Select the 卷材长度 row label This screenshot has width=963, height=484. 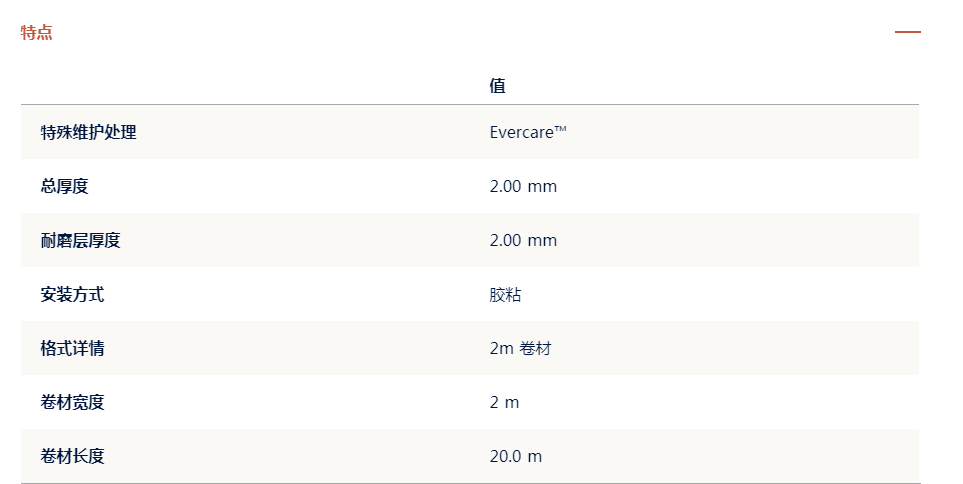pos(72,456)
